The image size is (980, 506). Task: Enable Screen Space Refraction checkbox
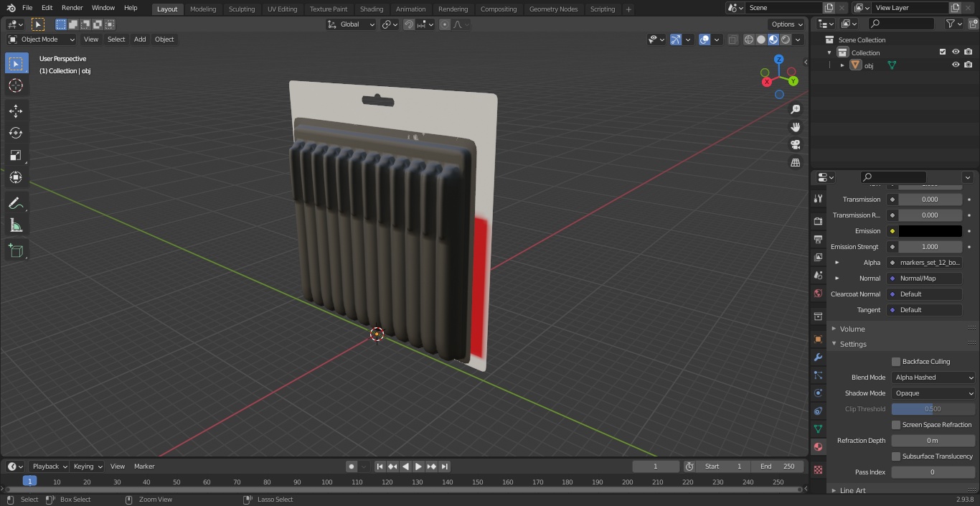(896, 425)
